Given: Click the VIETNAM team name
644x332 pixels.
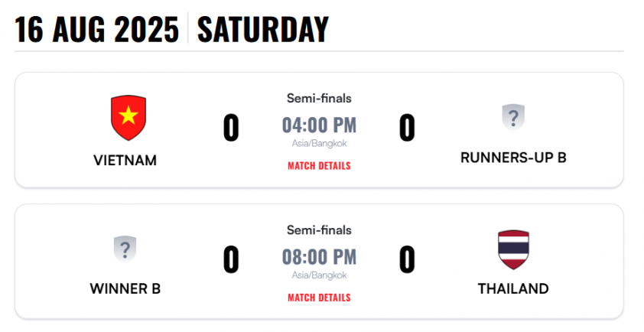Looking at the screenshot, I should point(125,160).
